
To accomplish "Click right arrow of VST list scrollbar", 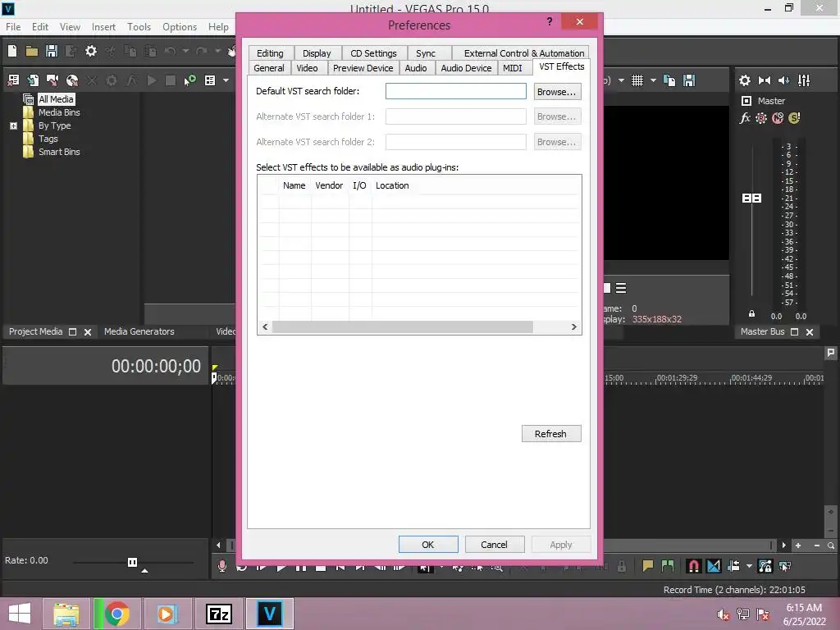I will [x=573, y=326].
